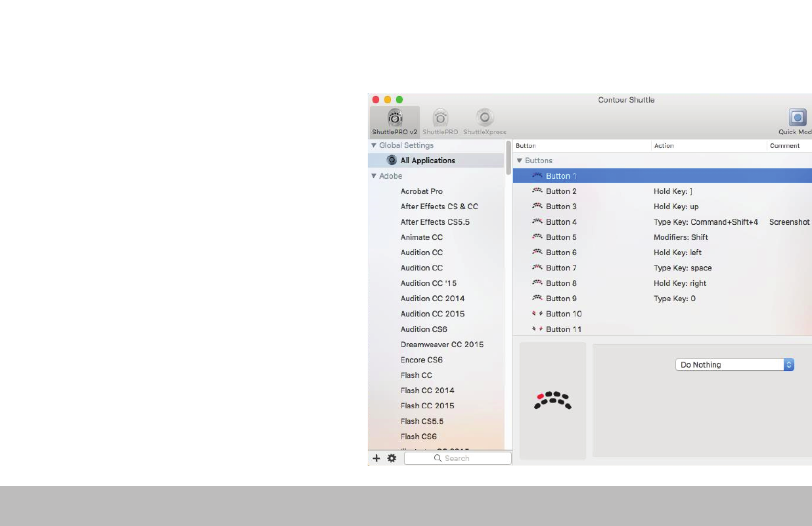The width and height of the screenshot is (812, 526).
Task: Select Acrobat Pro in the sidebar
Action: tap(422, 191)
